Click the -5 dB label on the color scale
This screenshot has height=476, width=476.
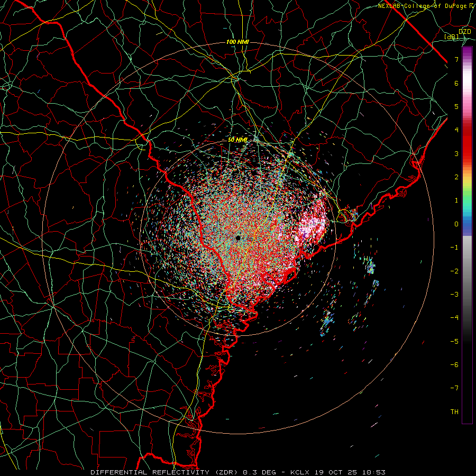pos(454,342)
